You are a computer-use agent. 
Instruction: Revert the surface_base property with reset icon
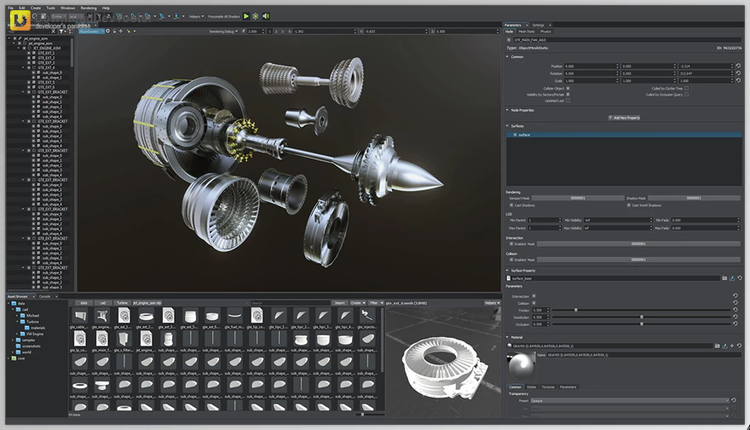pyautogui.click(x=739, y=278)
